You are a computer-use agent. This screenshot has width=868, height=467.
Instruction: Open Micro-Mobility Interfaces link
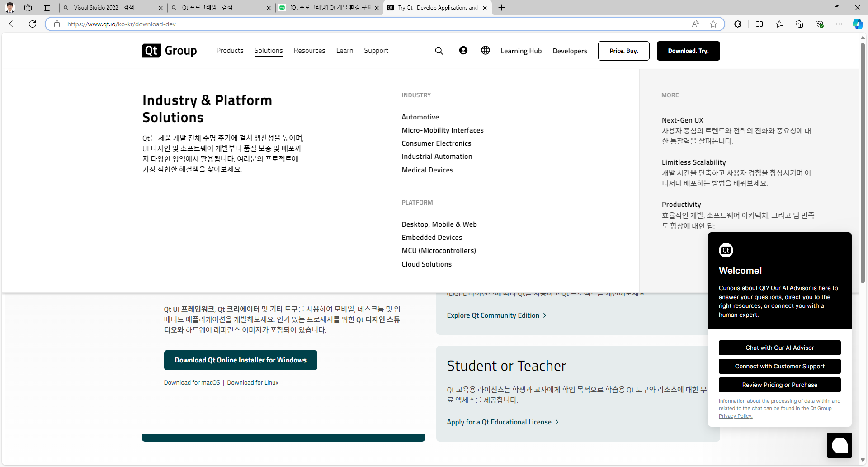443,130
